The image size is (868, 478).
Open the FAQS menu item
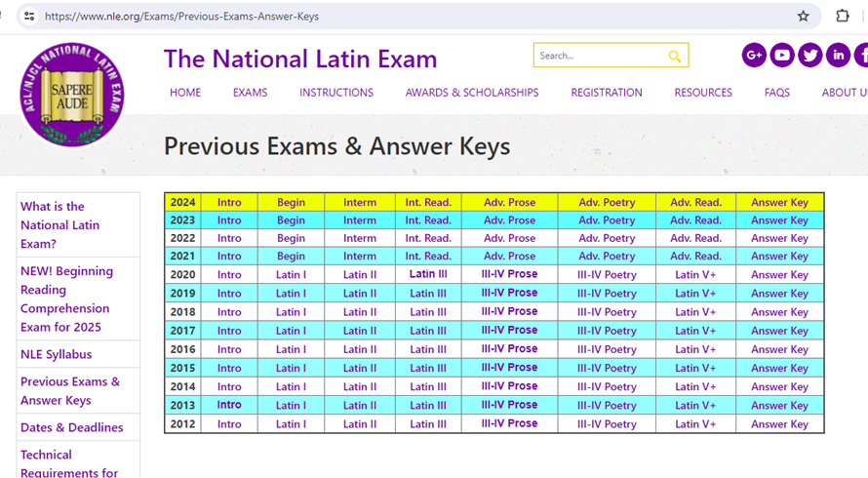tap(777, 93)
